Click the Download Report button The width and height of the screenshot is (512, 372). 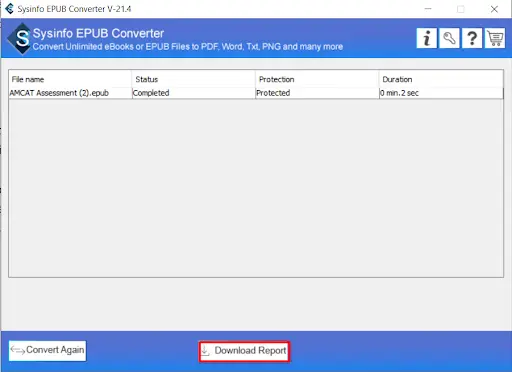click(x=244, y=351)
